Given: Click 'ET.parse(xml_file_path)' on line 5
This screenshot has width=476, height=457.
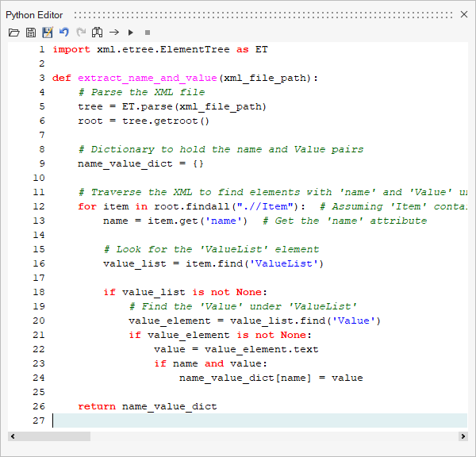Looking at the screenshot, I should (194, 106).
